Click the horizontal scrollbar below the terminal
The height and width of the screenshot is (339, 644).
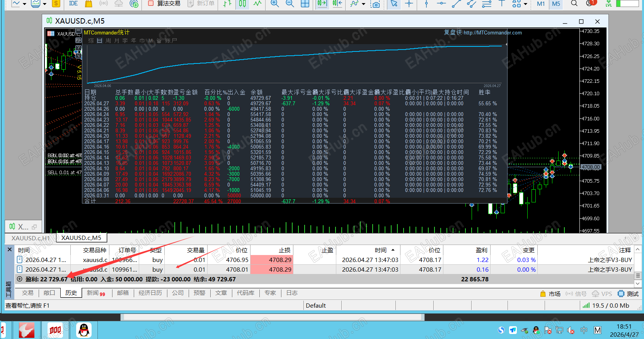click(x=273, y=317)
